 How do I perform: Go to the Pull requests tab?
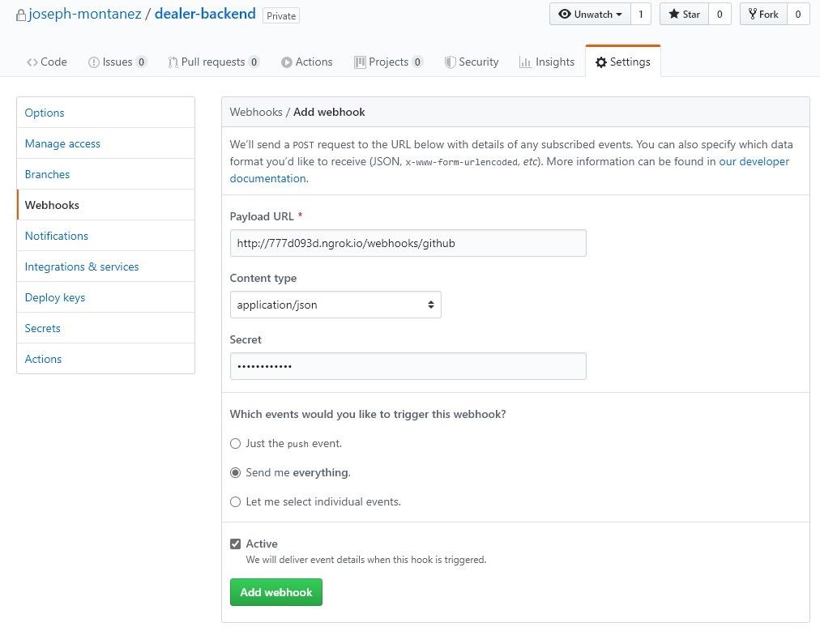point(213,62)
